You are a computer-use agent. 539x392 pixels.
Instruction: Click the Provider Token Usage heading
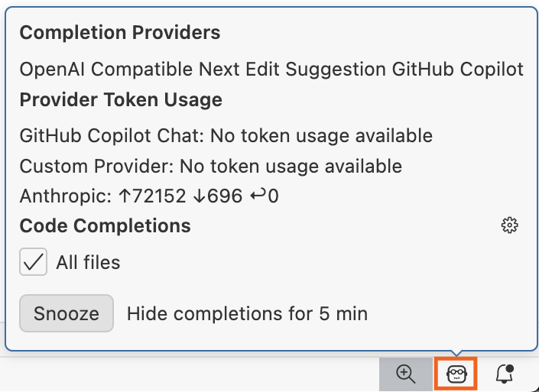click(x=121, y=100)
